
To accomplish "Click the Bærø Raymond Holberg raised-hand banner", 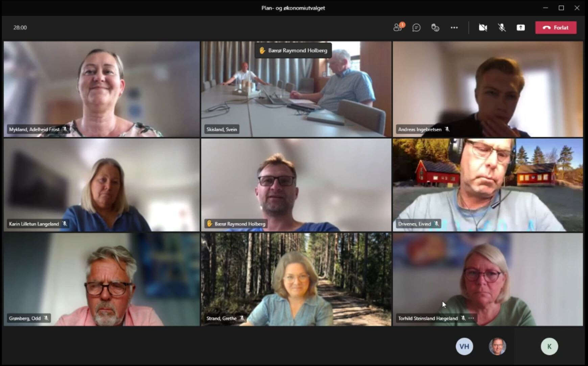I will pyautogui.click(x=293, y=50).
